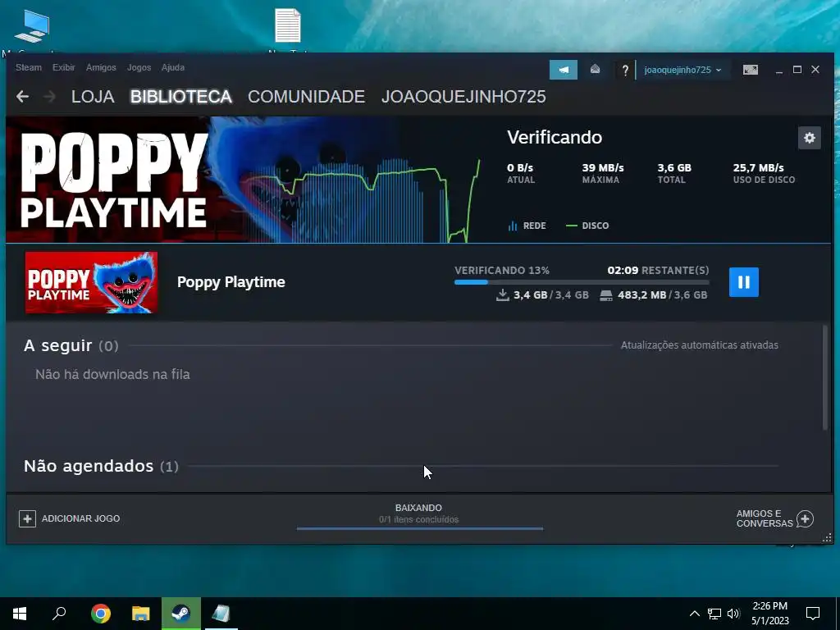Open the Windows taskbar search icon
This screenshot has width=840, height=630.
tap(59, 614)
